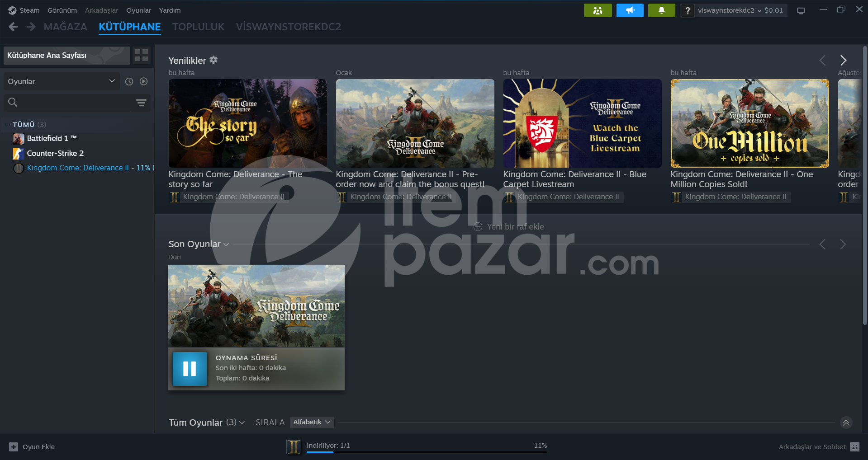Switch library to grid view icon
Image resolution: width=868 pixels, height=460 pixels.
[x=142, y=55]
